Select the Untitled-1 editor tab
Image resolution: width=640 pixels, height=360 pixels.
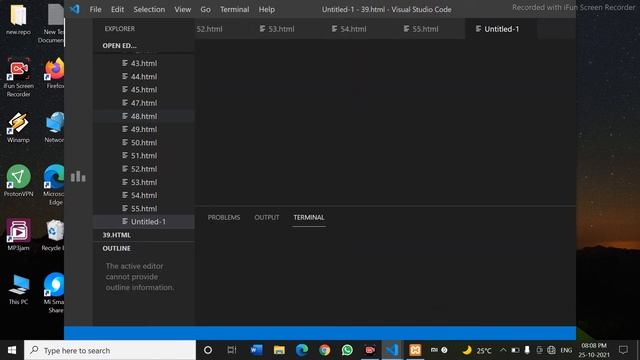(x=501, y=29)
